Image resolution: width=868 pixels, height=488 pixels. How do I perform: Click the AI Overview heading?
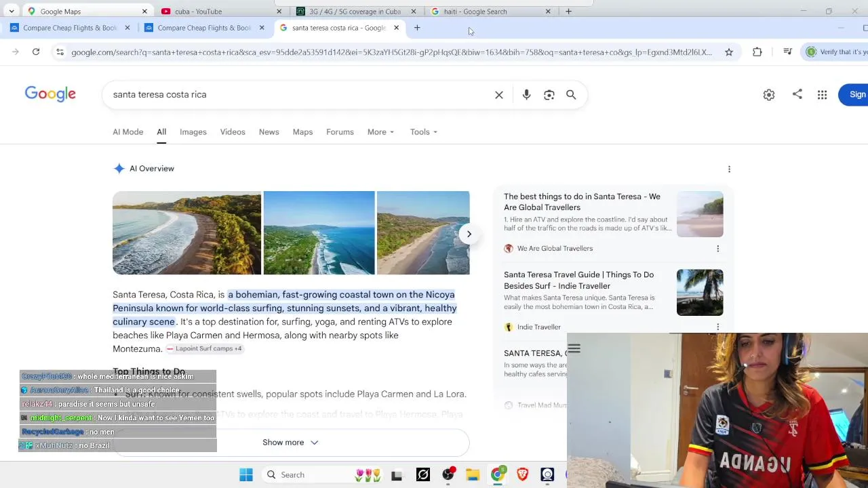[x=152, y=169]
